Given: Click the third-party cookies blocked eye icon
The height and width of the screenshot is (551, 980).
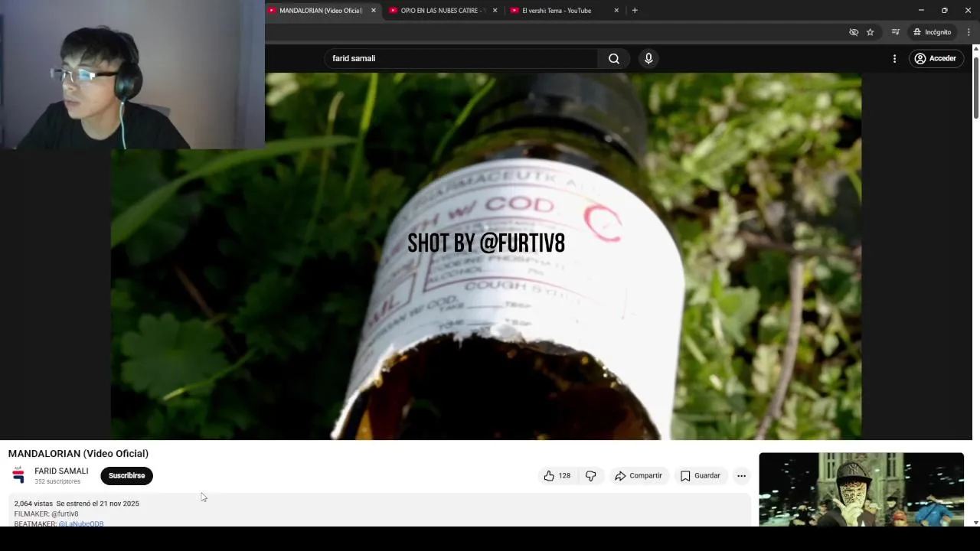Looking at the screenshot, I should point(854,32).
